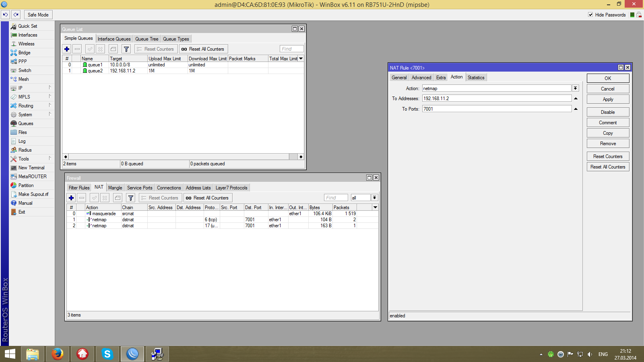Expand the MPLS submenu
644x362 pixels.
(x=50, y=97)
